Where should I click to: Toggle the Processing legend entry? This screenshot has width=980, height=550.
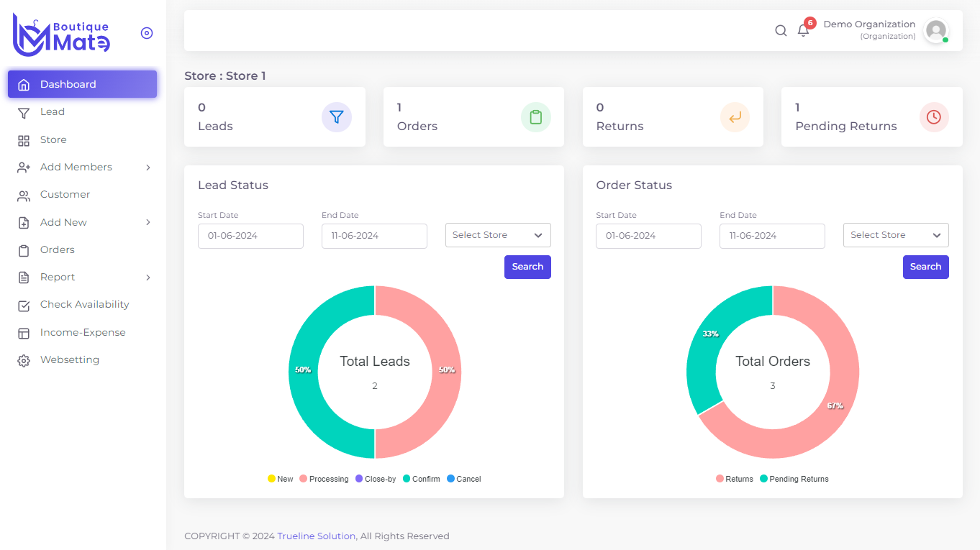pyautogui.click(x=324, y=479)
